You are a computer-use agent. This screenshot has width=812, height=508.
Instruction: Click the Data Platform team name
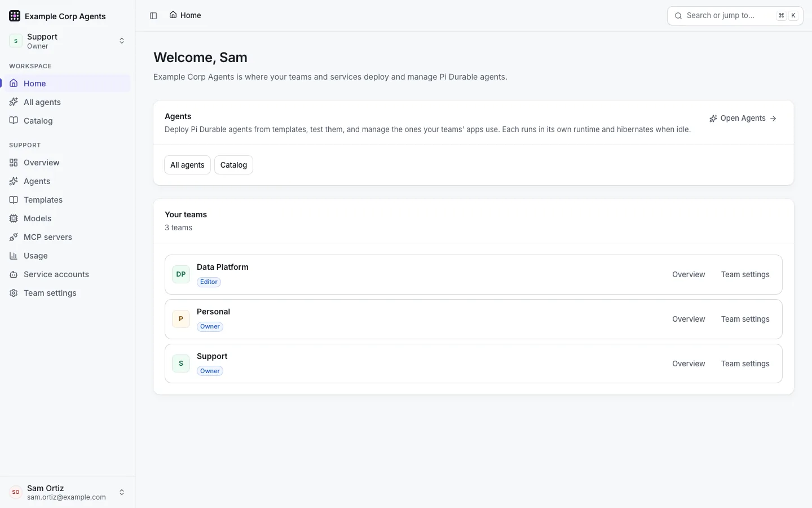pyautogui.click(x=222, y=267)
